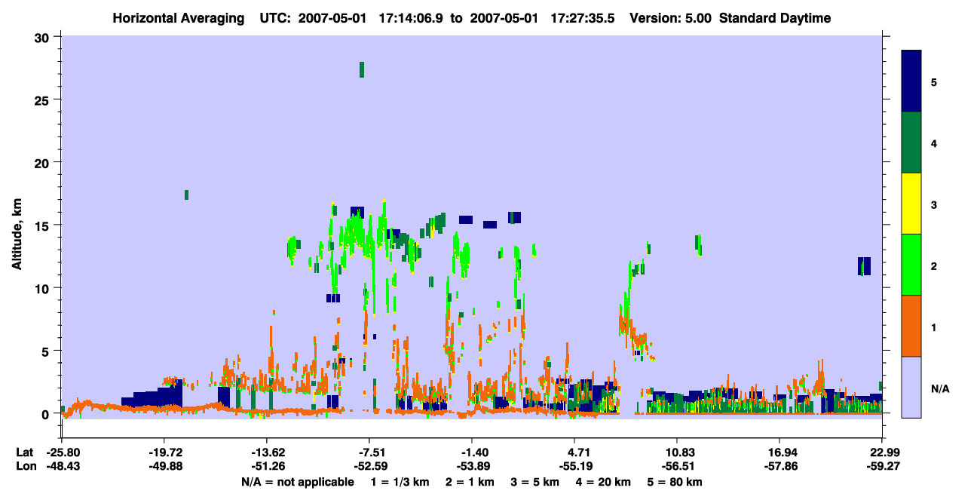Click the '25' altitude tick label
The width and height of the screenshot is (980, 503).
click(43, 100)
